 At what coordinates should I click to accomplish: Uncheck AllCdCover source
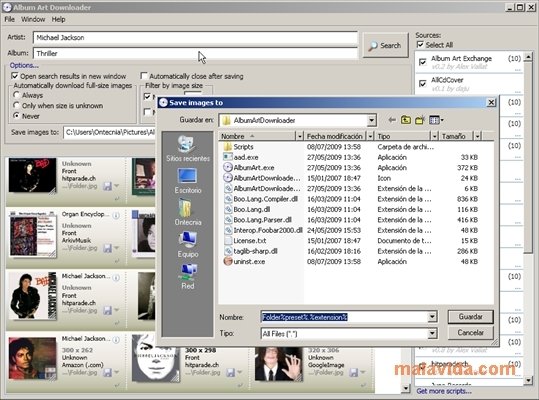tap(423, 84)
